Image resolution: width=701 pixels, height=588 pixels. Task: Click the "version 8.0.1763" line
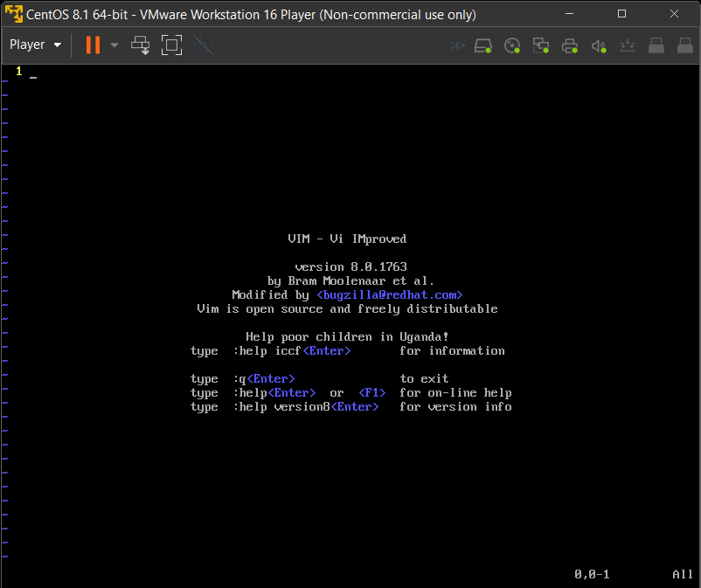351,266
